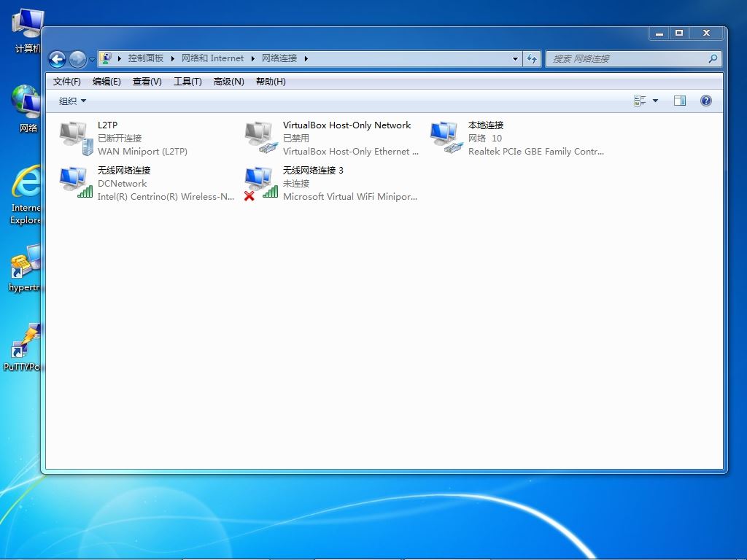
Task: Expand arrow after 控制面板 breadcrumb
Action: [172, 58]
